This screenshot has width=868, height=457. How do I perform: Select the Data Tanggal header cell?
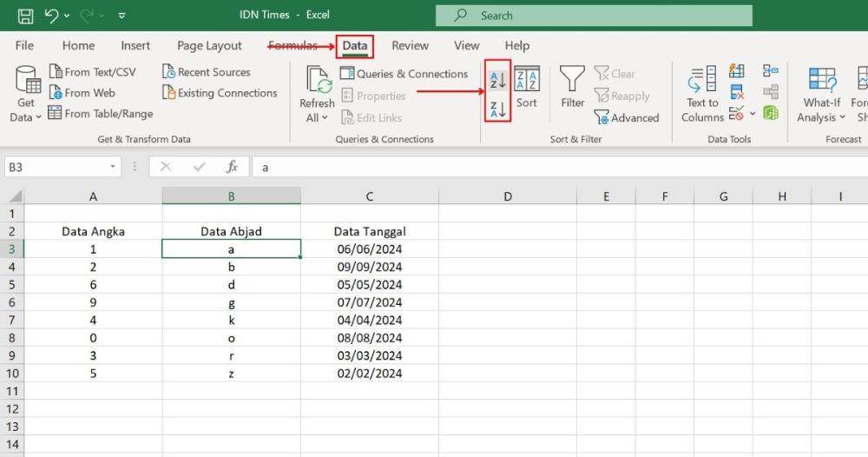pyautogui.click(x=369, y=232)
